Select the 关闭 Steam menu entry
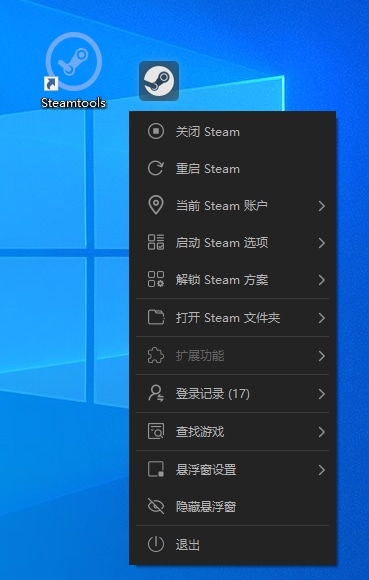Screen dimensions: 369x580 (x=233, y=131)
